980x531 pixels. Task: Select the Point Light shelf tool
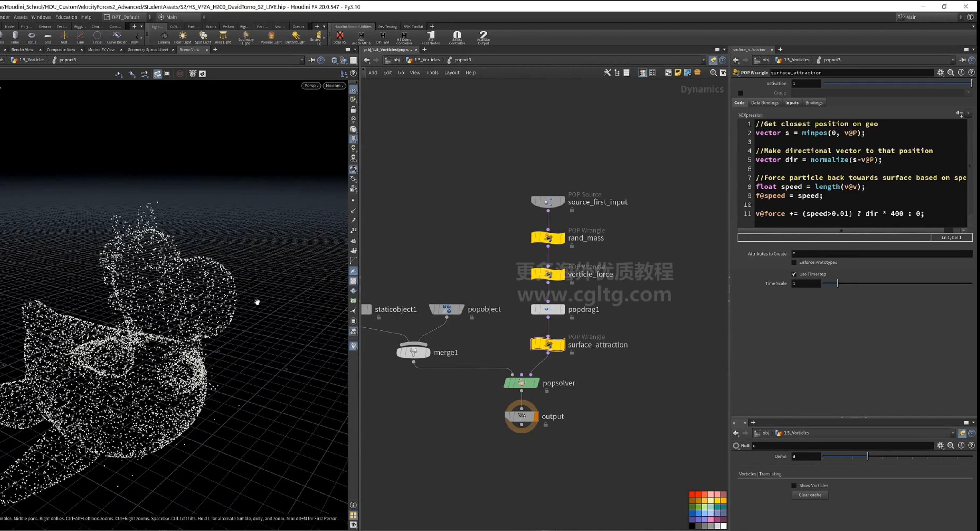pos(183,37)
